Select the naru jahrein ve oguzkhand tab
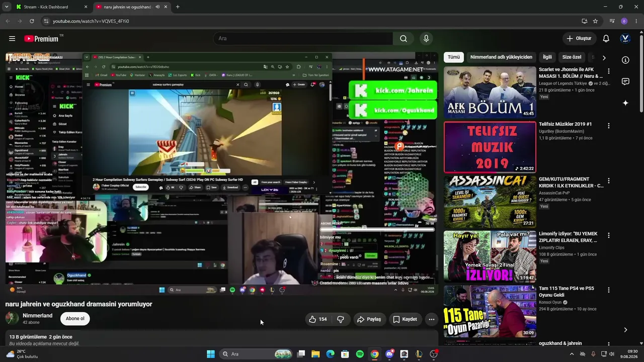644x362 pixels. pos(132,7)
